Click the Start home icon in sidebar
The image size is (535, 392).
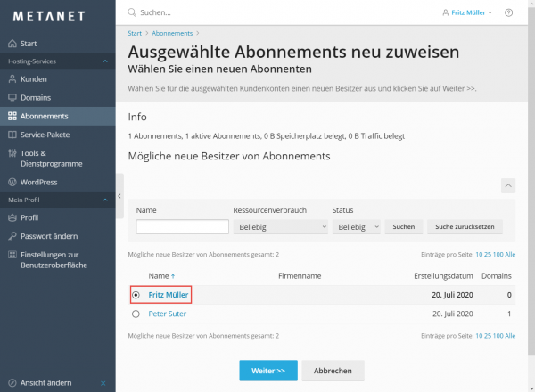(x=12, y=44)
